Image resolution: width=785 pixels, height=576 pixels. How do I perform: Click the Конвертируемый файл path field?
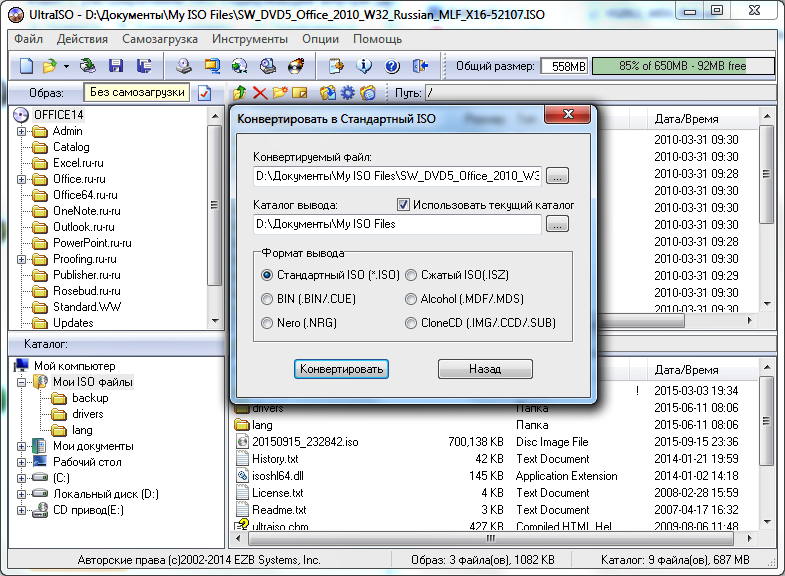tap(398, 176)
